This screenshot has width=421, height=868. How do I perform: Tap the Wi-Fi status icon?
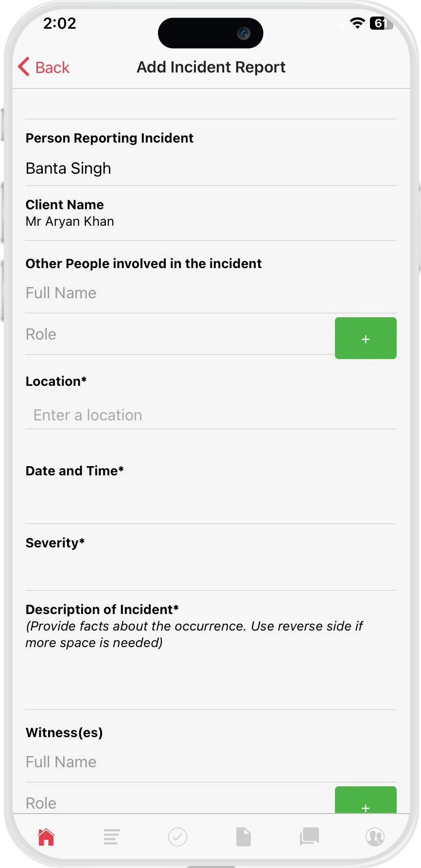tap(357, 23)
